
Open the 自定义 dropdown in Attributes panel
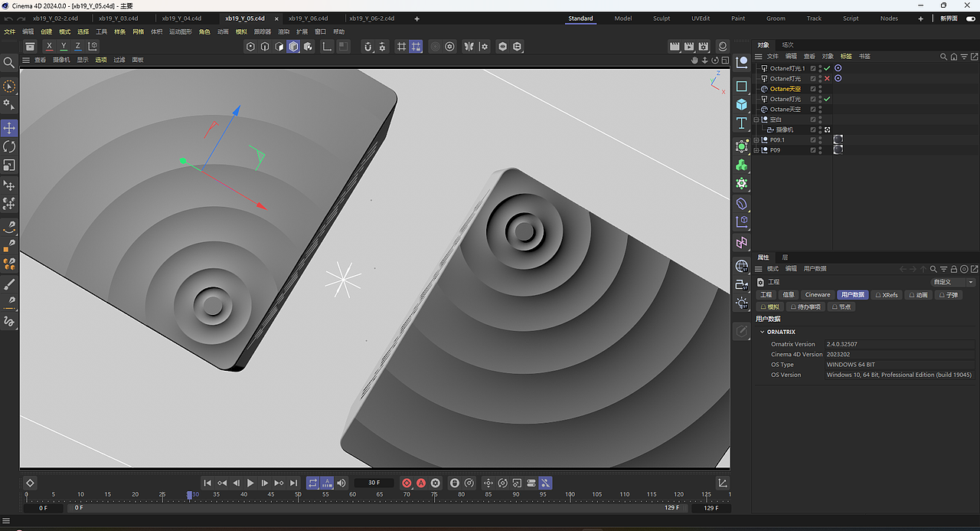click(x=953, y=282)
